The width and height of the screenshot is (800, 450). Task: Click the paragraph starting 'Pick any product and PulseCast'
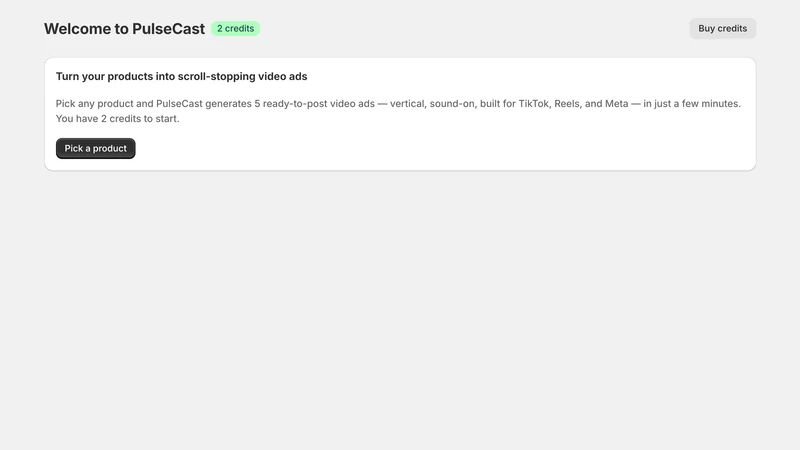[x=398, y=111]
